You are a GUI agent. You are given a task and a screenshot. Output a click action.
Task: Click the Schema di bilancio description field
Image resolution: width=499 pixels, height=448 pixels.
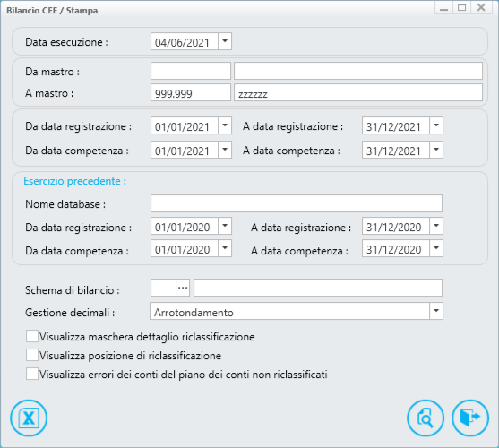318,288
